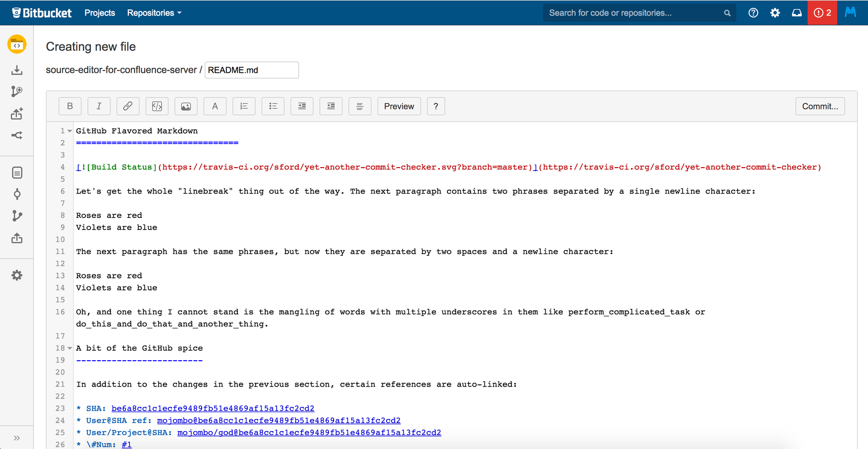Insert a numbered list
This screenshot has width=868, height=449.
coord(244,106)
